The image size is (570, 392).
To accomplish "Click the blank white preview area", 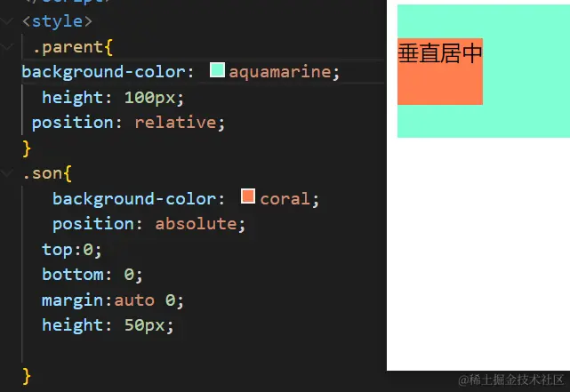I will pyautogui.click(x=478, y=258).
